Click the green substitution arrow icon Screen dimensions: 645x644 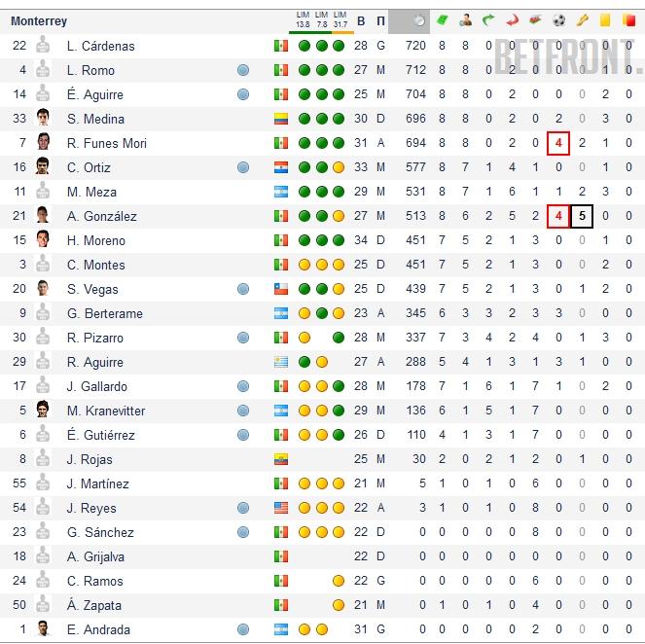tap(488, 20)
